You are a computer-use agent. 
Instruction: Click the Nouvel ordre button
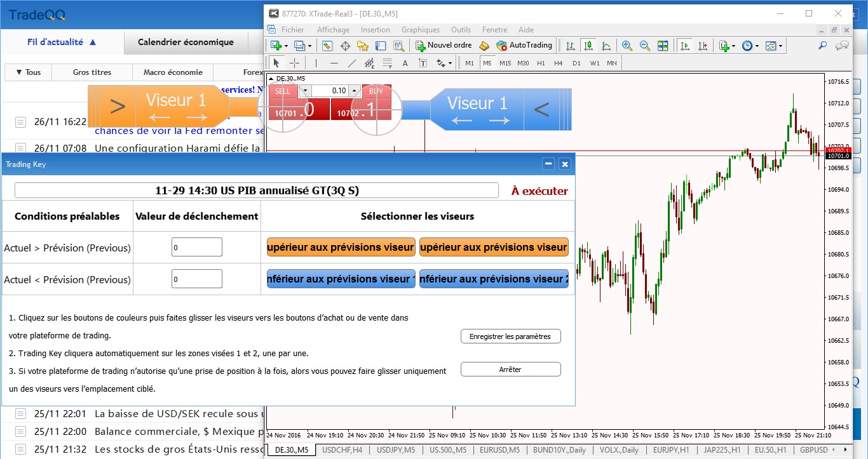click(x=444, y=46)
